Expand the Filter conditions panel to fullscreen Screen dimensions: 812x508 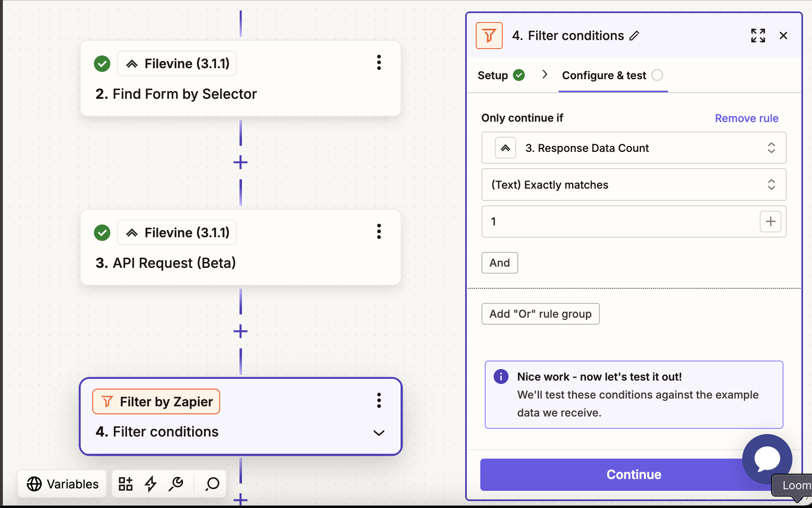pos(758,36)
